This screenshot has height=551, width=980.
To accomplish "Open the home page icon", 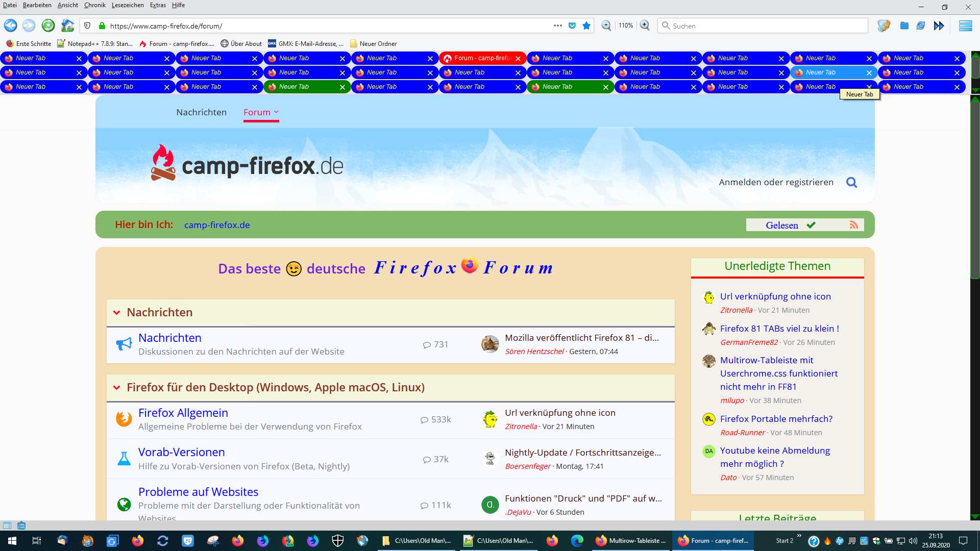I will (x=67, y=26).
